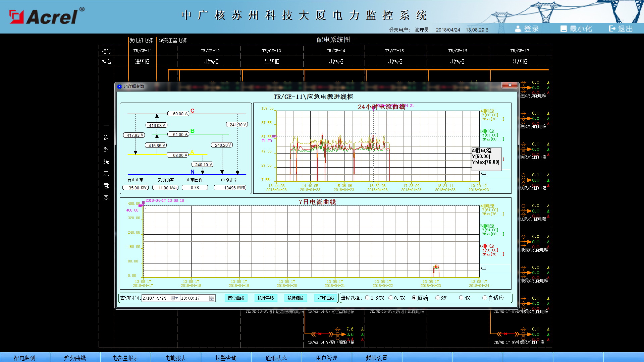The image size is (644, 362).
Task: Click the 1#变压器电源 label
Action: click(172, 40)
